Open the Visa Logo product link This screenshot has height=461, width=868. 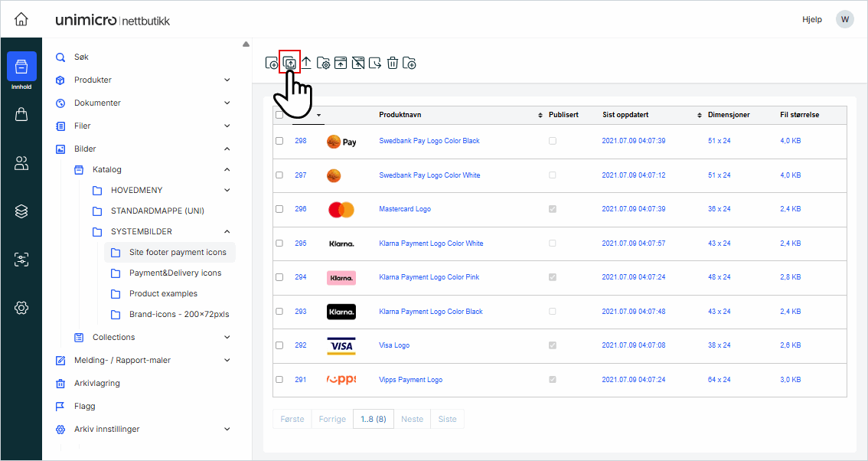394,345
